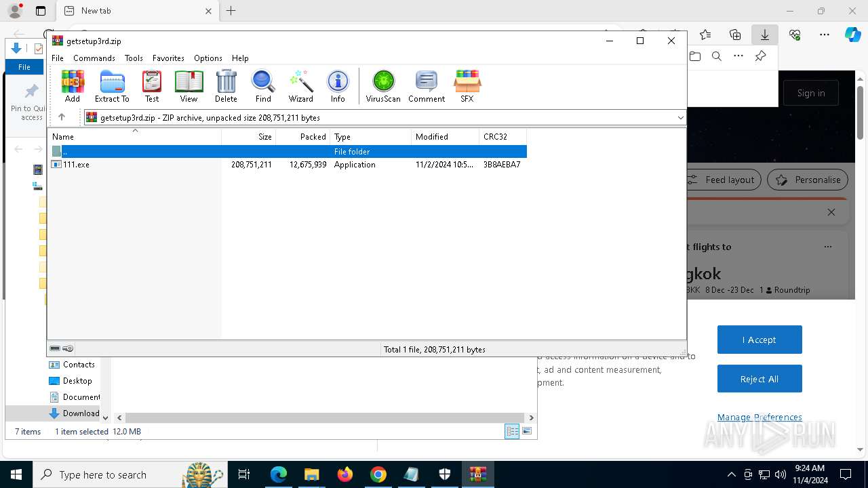Close the flights card with X
The height and width of the screenshot is (488, 868).
click(831, 212)
